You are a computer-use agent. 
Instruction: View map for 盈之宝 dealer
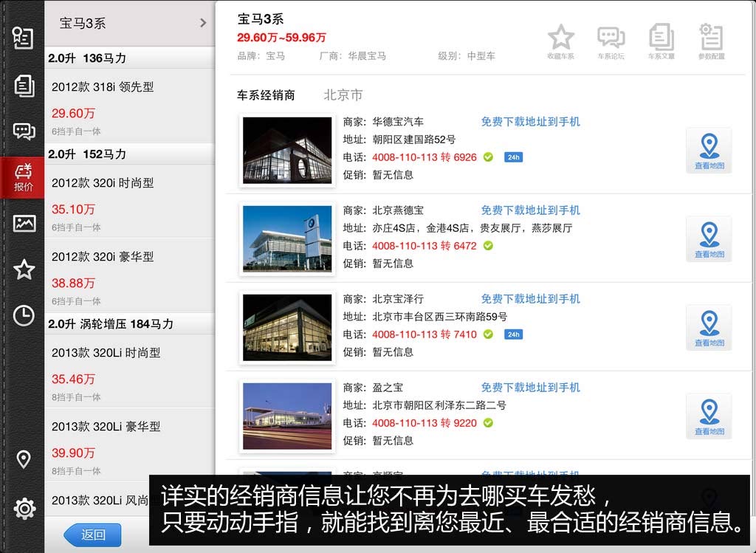[x=709, y=416]
